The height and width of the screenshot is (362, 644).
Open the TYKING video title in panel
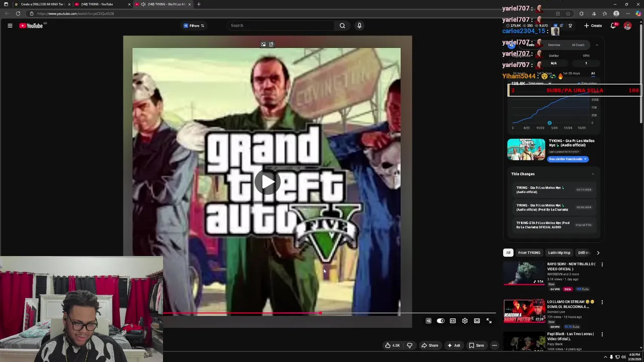572,143
